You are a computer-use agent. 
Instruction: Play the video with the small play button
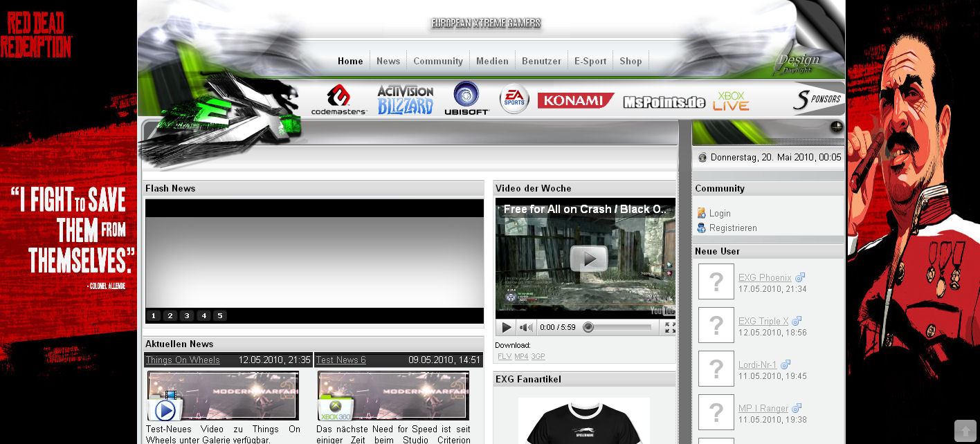[507, 327]
